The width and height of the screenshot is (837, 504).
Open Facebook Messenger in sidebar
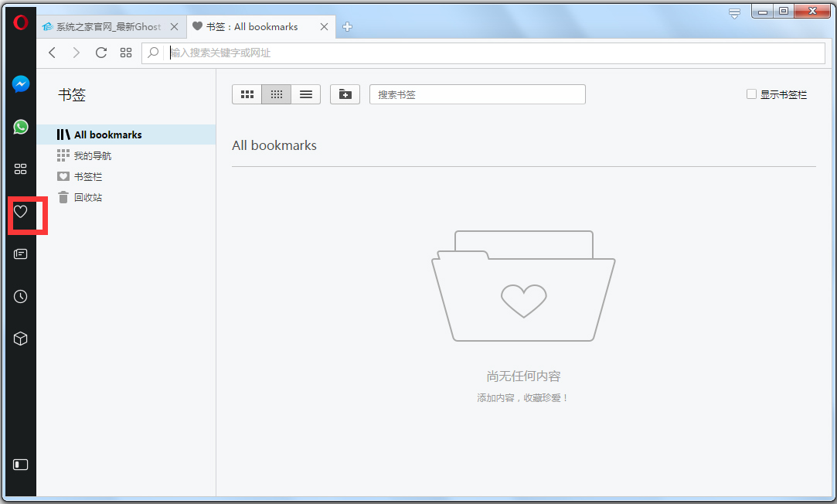(20, 83)
